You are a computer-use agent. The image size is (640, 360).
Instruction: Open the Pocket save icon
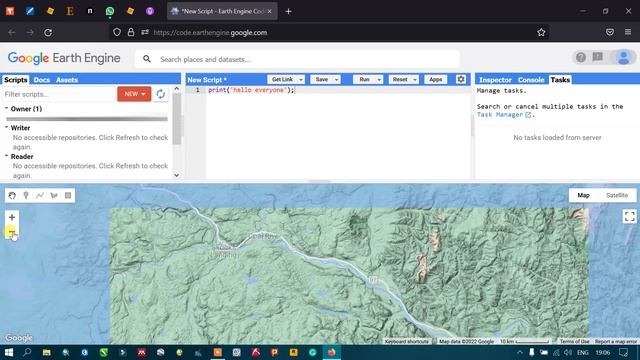[x=610, y=32]
